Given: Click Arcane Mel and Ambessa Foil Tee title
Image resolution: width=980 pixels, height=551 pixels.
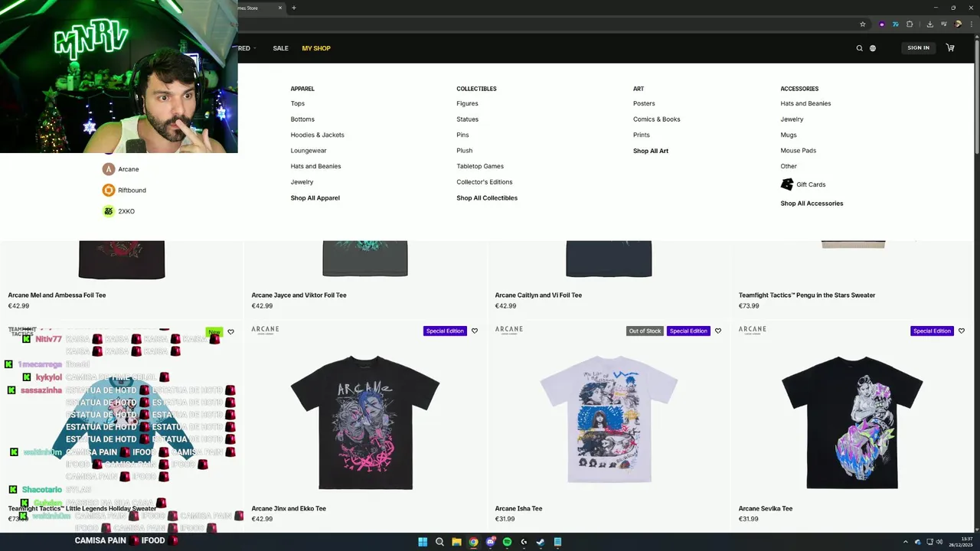Looking at the screenshot, I should click(x=57, y=295).
